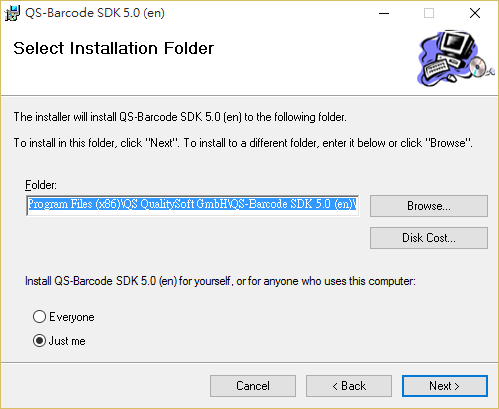
Task: Click the "To install in this folder" instruction text
Action: point(243,143)
